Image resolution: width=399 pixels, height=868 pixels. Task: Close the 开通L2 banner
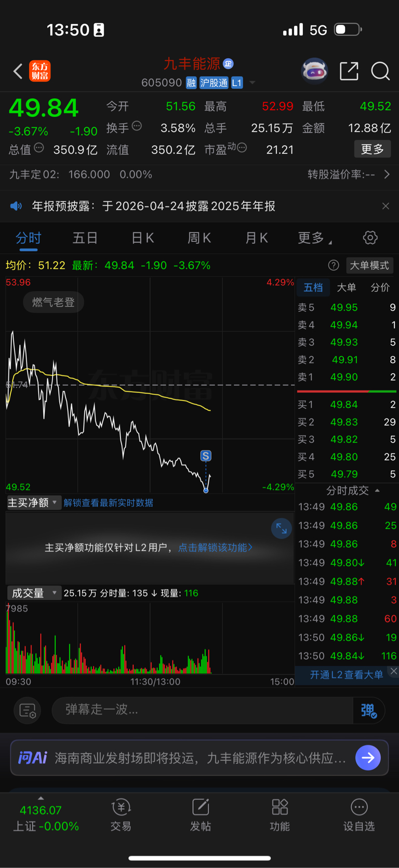tap(394, 671)
